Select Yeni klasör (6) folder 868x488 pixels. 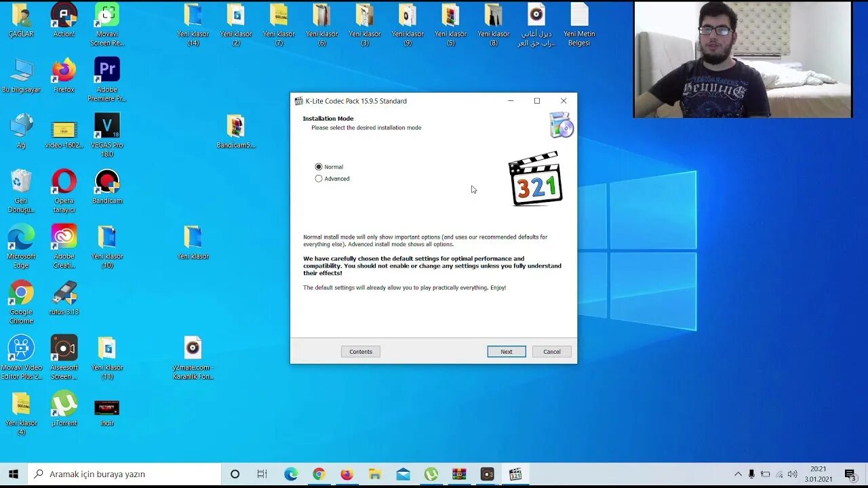coord(321,25)
